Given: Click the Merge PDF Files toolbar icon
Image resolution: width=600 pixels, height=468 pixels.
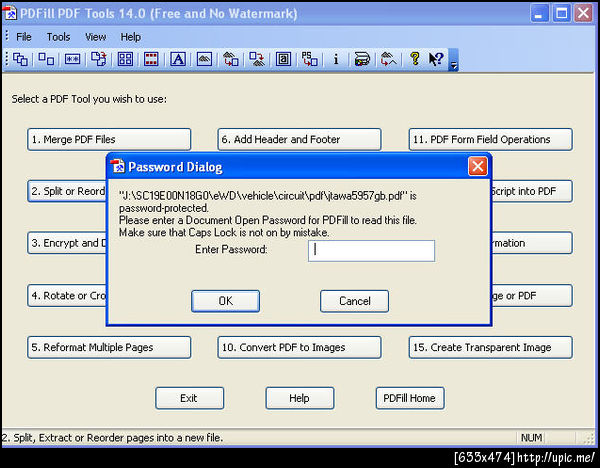Looking at the screenshot, I should click(20, 59).
